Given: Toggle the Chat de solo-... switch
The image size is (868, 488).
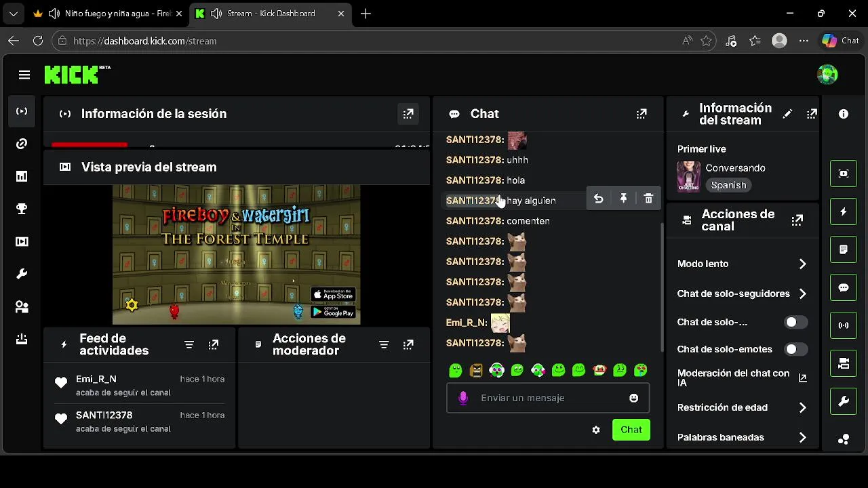Looking at the screenshot, I should [796, 322].
